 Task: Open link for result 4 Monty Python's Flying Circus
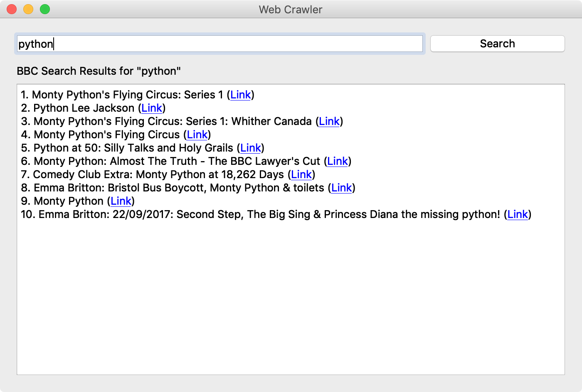click(197, 135)
